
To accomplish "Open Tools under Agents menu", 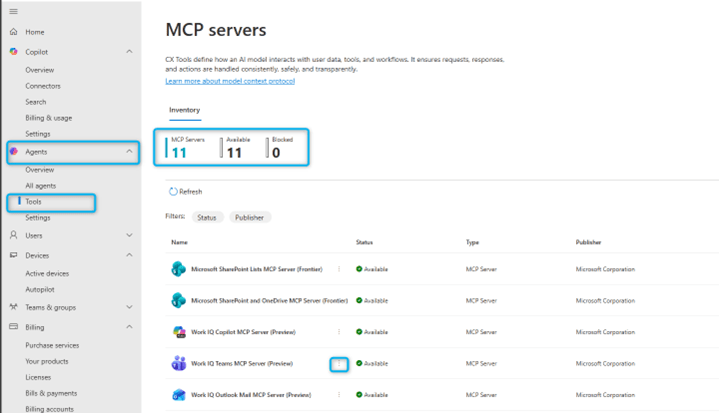I will pos(34,202).
